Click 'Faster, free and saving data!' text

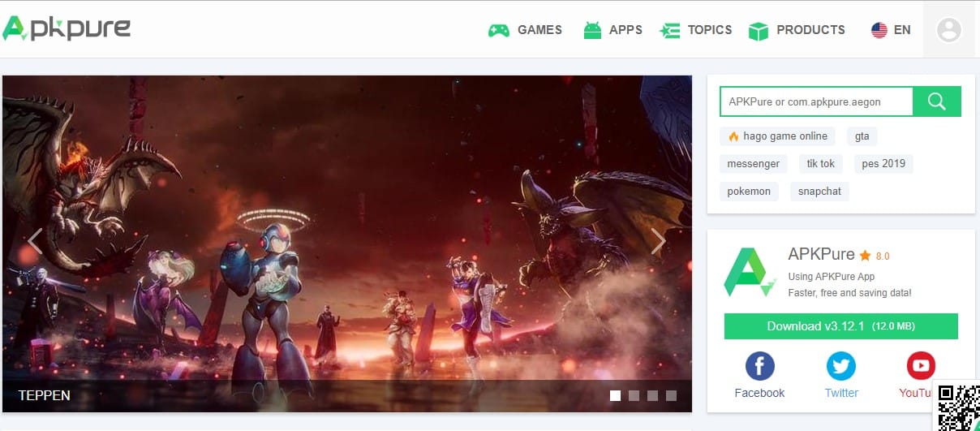pos(850,292)
